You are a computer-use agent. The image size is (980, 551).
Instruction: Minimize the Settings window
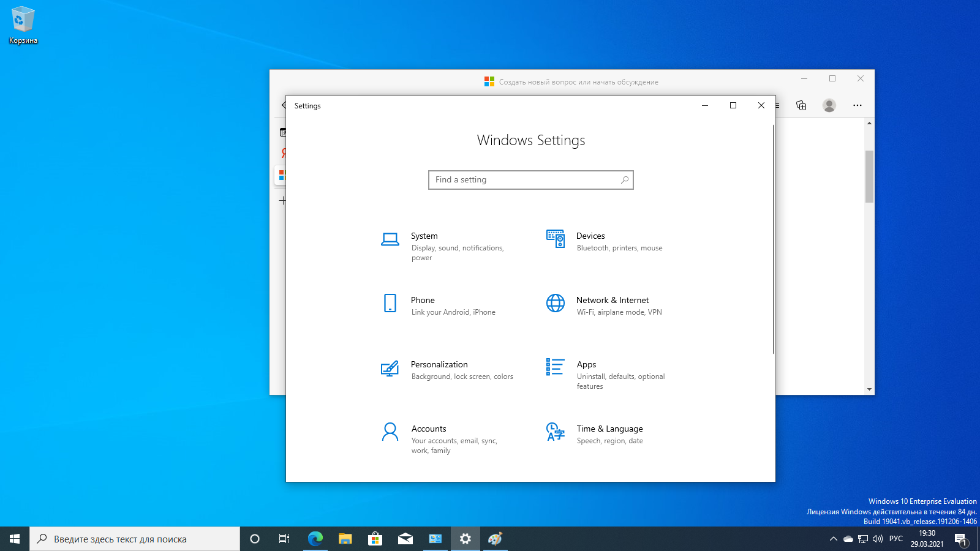[x=705, y=105]
